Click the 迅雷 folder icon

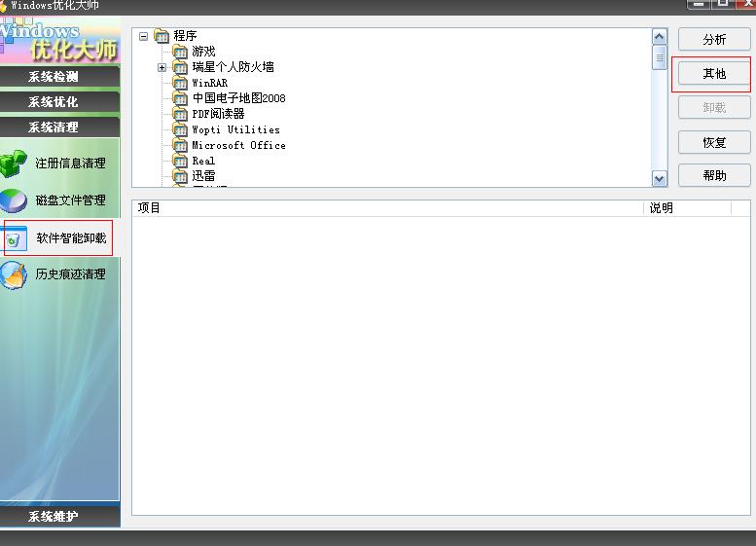click(x=180, y=176)
